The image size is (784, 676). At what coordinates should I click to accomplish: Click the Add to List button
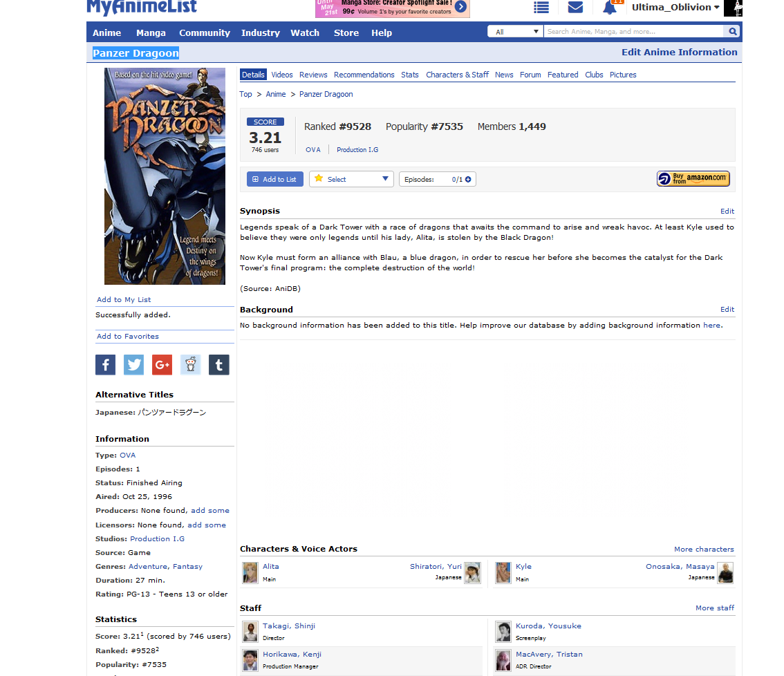point(274,179)
